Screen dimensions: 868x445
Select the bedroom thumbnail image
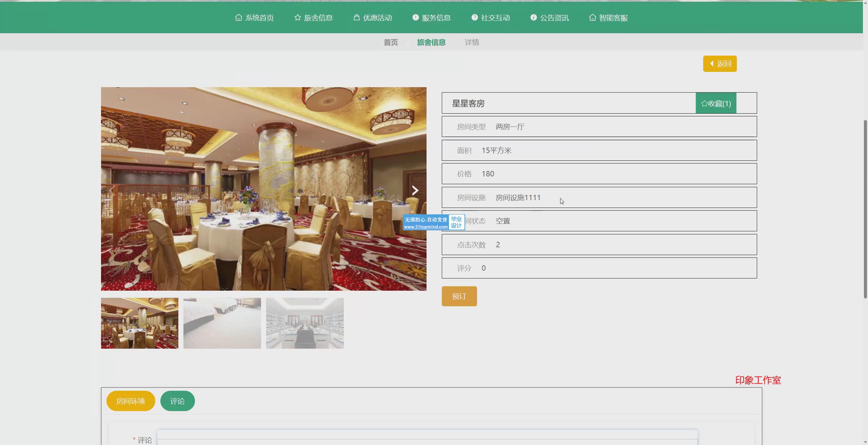tap(222, 323)
